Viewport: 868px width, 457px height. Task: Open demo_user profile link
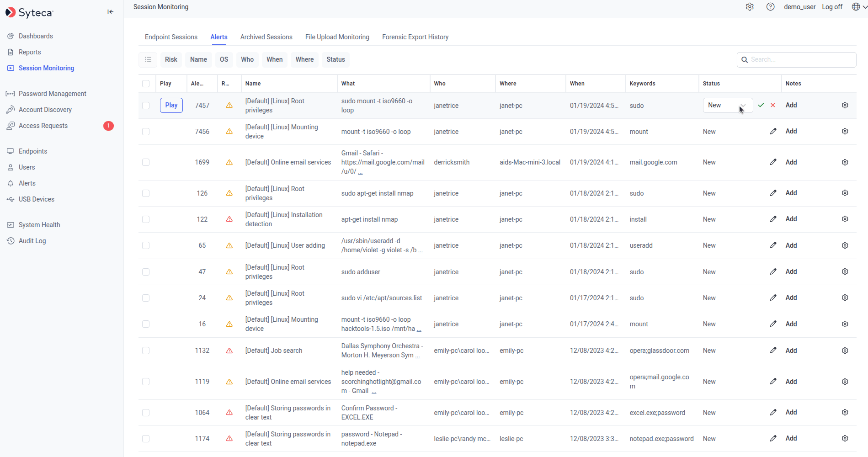[799, 7]
